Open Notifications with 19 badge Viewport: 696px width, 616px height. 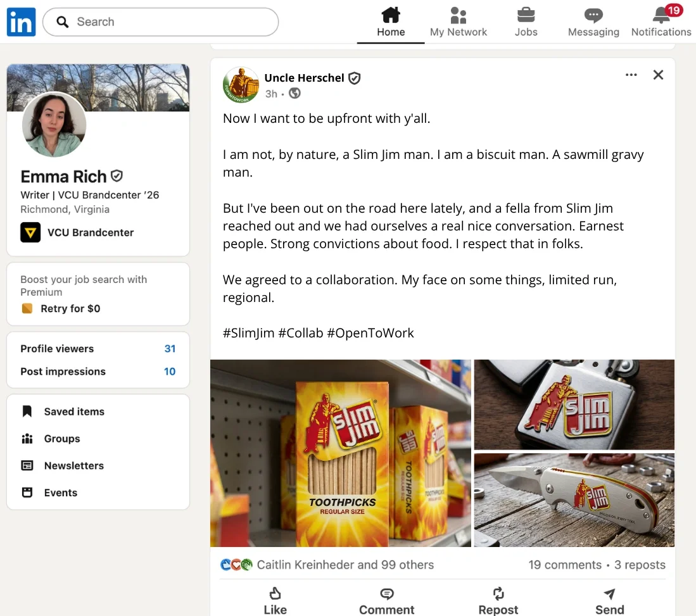click(661, 22)
